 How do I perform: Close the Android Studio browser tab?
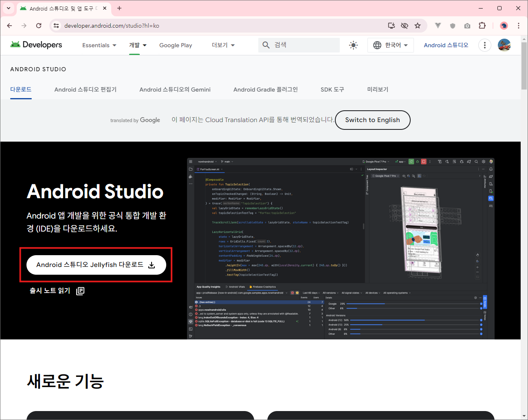(x=105, y=8)
